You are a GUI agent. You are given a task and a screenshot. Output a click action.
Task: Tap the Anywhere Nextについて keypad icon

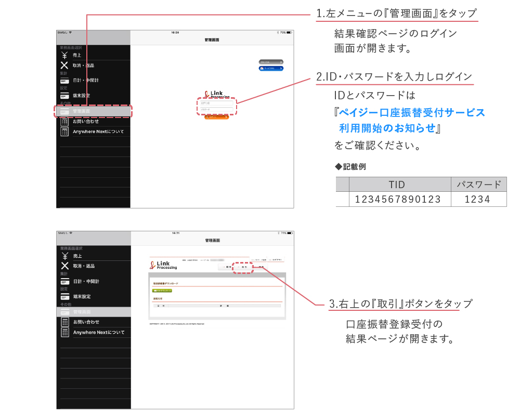click(x=63, y=132)
